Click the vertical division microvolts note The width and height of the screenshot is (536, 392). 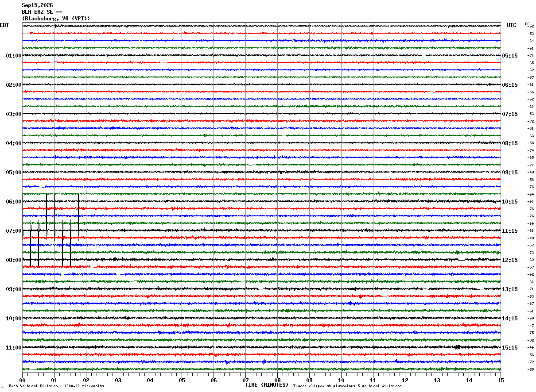tap(56, 386)
